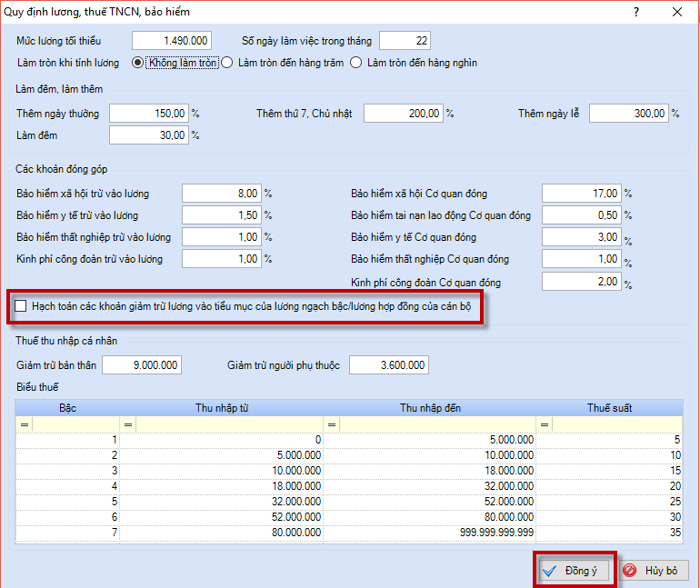The image size is (700, 588).
Task: Edit the Làm đêm percentage field
Action: [149, 135]
